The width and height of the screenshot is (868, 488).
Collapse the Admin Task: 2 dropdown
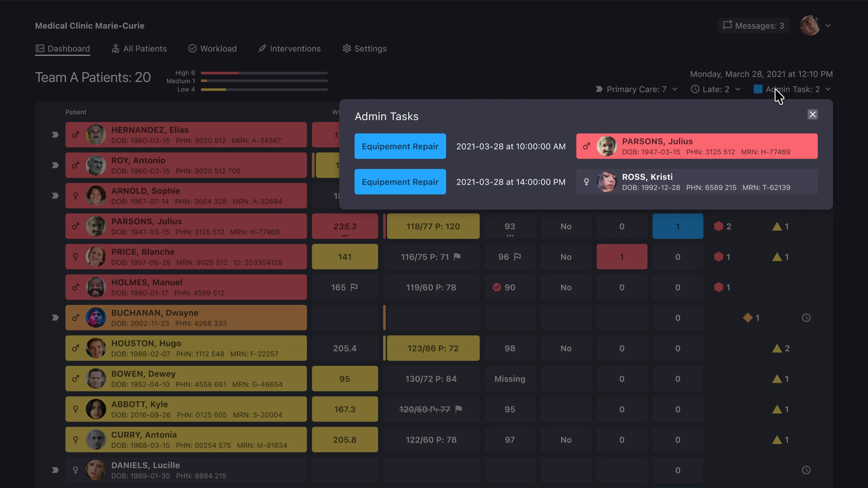(792, 89)
